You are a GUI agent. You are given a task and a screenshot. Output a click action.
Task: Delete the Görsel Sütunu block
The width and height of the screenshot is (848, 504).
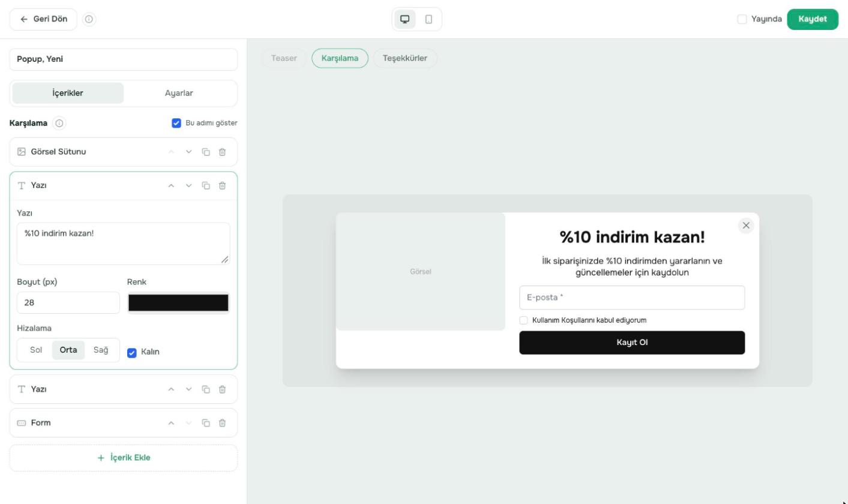222,152
